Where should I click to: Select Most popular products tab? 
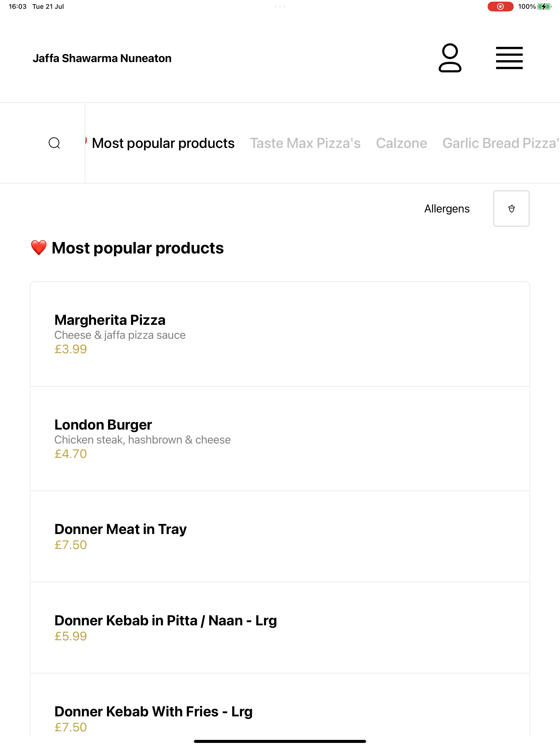163,143
